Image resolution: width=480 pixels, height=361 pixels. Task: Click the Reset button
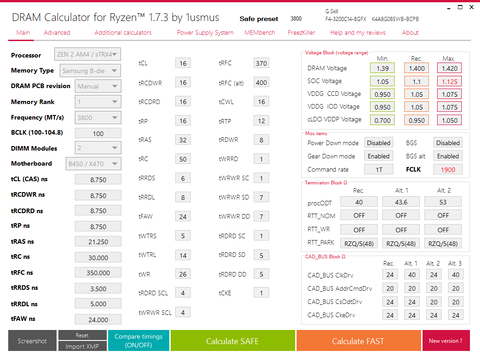click(x=82, y=335)
